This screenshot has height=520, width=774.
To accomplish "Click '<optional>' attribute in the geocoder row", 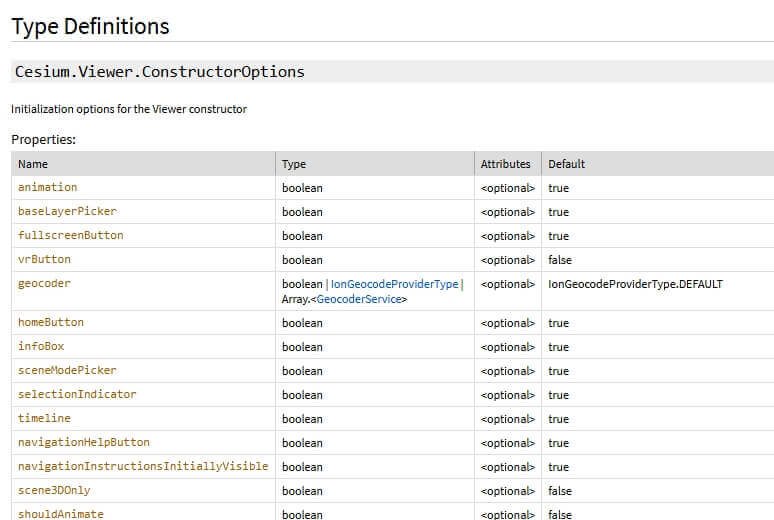I will pos(507,284).
